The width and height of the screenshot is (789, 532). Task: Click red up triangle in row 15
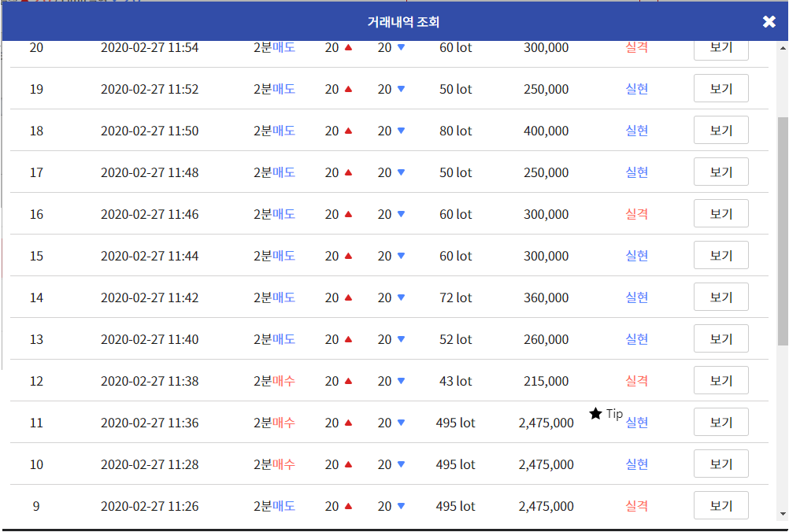[348, 256]
